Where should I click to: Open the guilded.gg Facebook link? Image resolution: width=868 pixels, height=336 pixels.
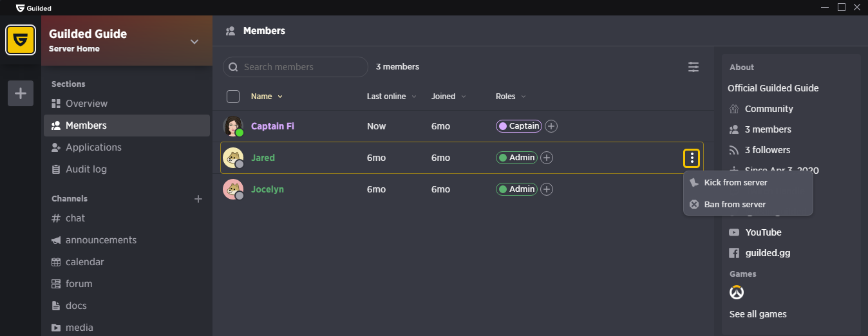(x=767, y=253)
